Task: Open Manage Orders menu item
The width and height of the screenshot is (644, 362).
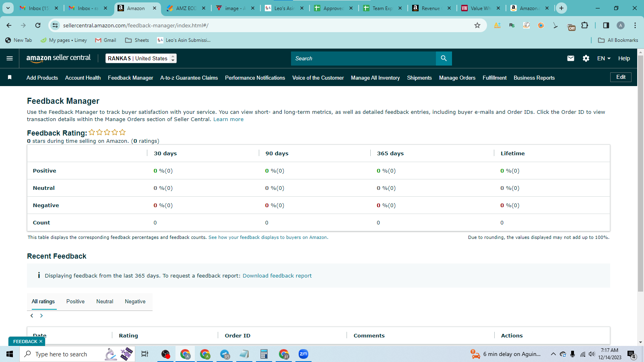Action: (x=457, y=78)
